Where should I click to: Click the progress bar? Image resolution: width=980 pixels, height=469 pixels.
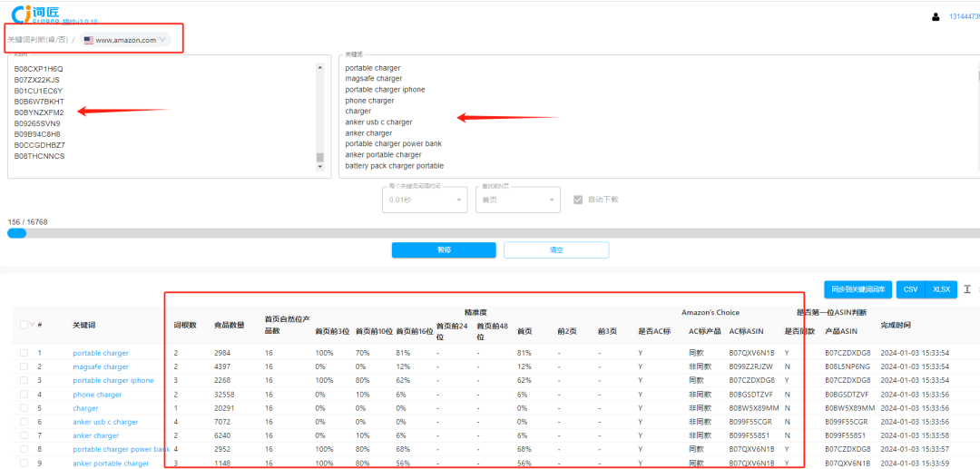click(493, 233)
